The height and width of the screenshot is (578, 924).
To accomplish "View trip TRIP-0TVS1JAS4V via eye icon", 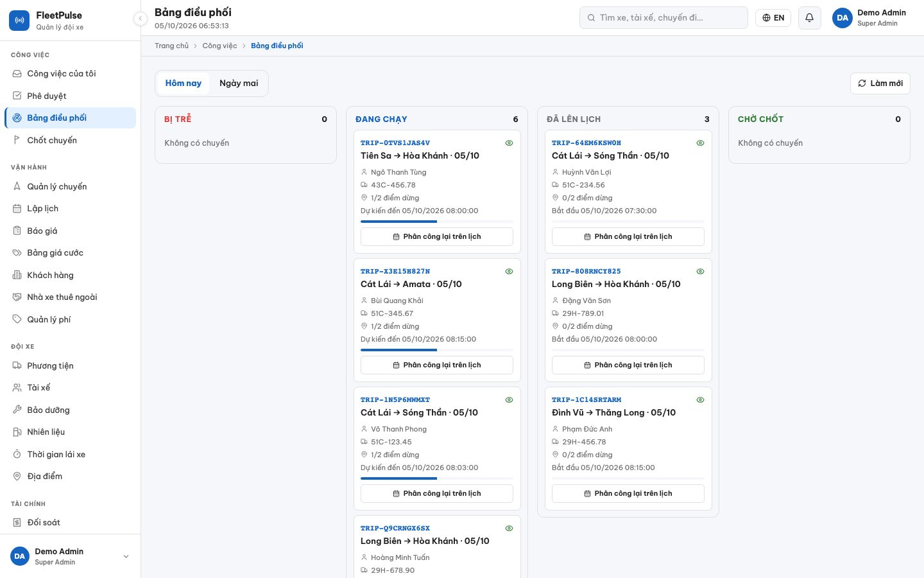I will (509, 143).
